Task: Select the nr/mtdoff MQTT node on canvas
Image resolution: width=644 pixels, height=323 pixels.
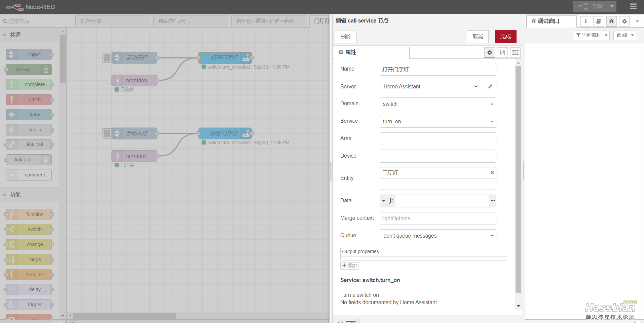Action: tap(135, 156)
